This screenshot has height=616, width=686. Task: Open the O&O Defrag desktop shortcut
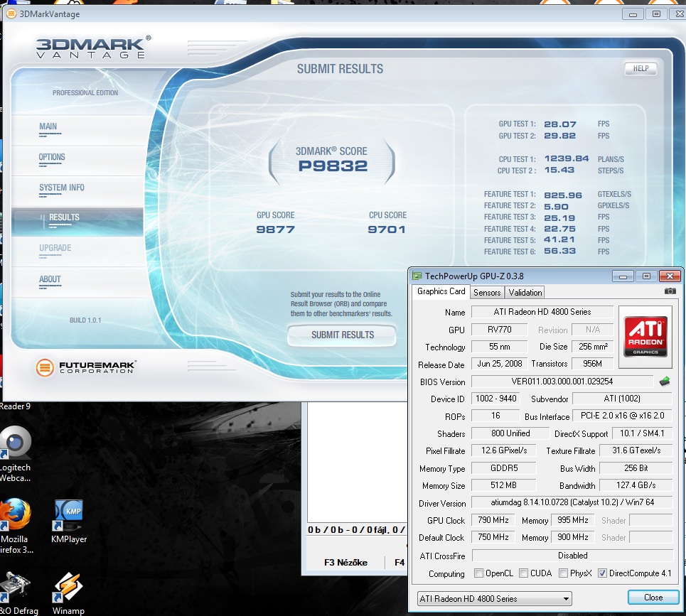[18, 593]
